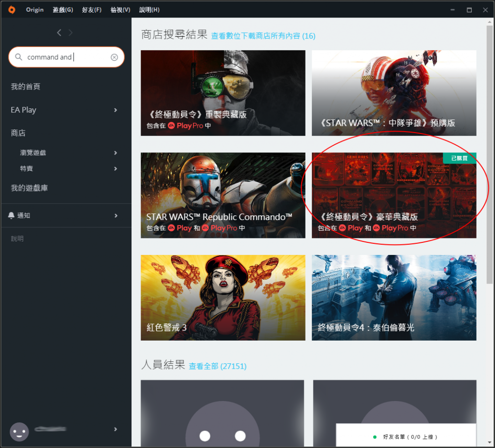Open EA Play in sidebar

(x=23, y=110)
